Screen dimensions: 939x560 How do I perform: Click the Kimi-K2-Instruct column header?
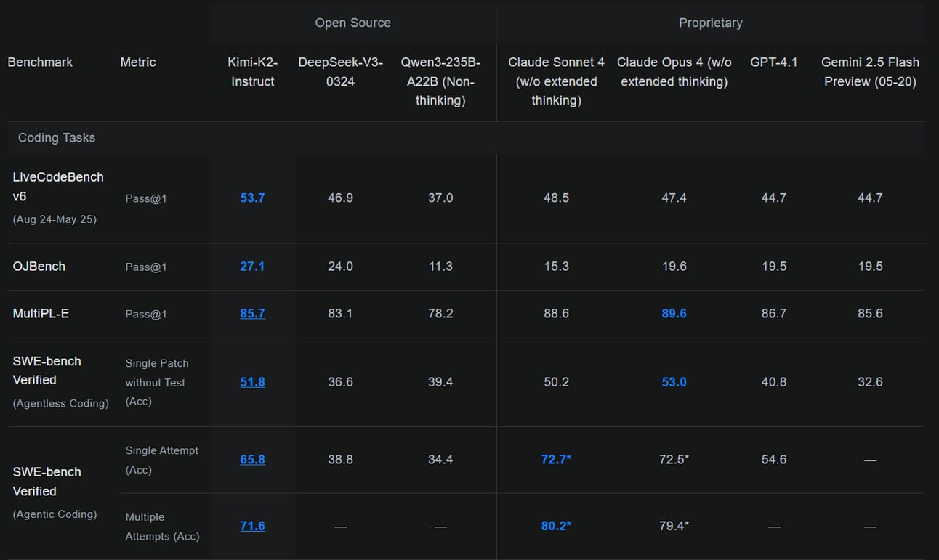[x=252, y=72]
